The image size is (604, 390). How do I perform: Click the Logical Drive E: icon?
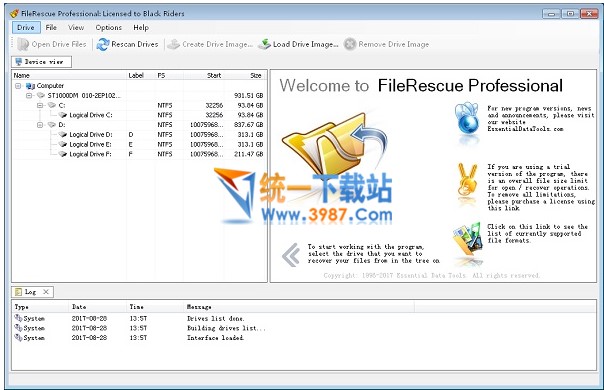pyautogui.click(x=63, y=144)
